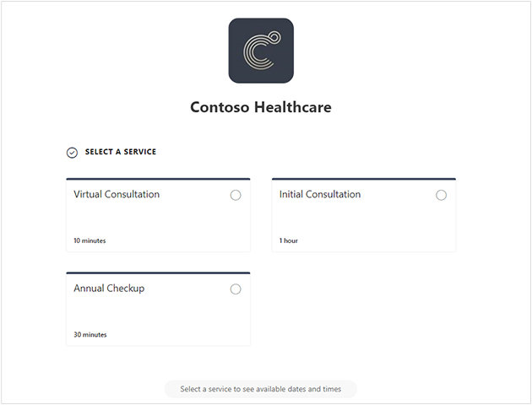
Task: Click the 30 minutes duration label
Action: tap(90, 334)
